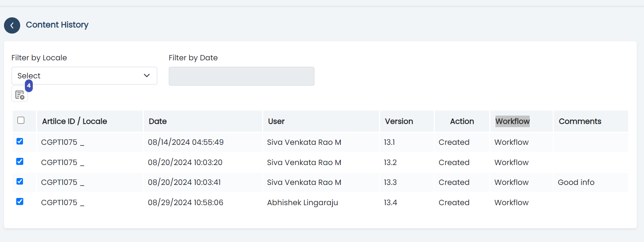Uncheck the checkbox for version 13.3 row
Image resolution: width=644 pixels, height=242 pixels.
[x=20, y=181]
